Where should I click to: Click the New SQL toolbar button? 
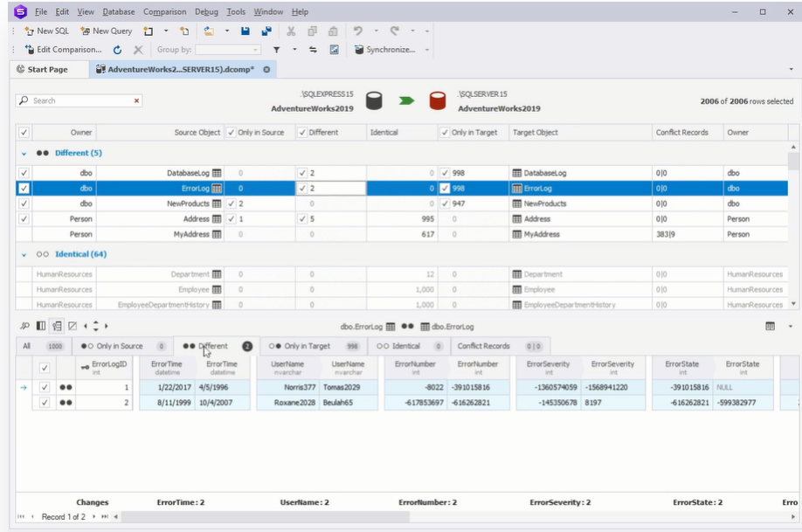click(x=47, y=31)
